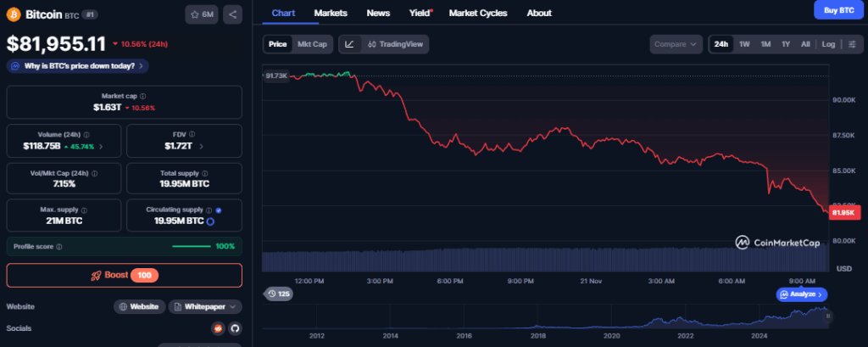Click the USD currency label on chart
This screenshot has height=347, width=868.
coord(844,269)
